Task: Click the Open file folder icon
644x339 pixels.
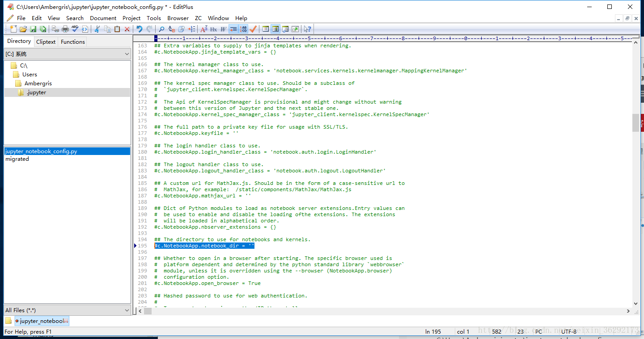Action: point(23,29)
